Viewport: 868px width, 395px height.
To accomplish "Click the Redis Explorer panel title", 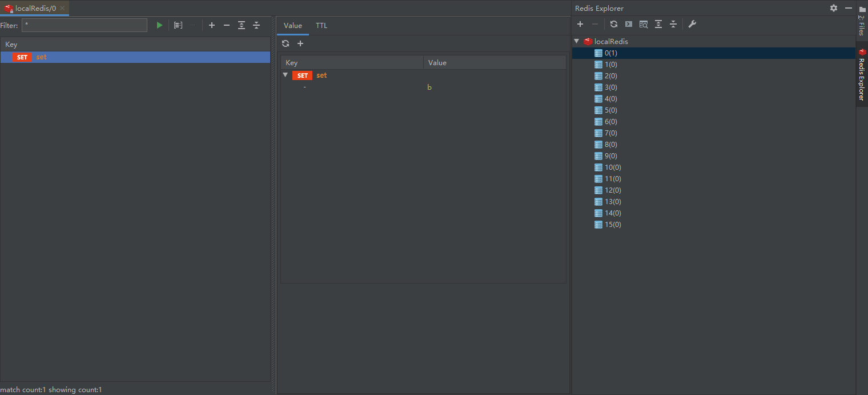I will click(599, 8).
